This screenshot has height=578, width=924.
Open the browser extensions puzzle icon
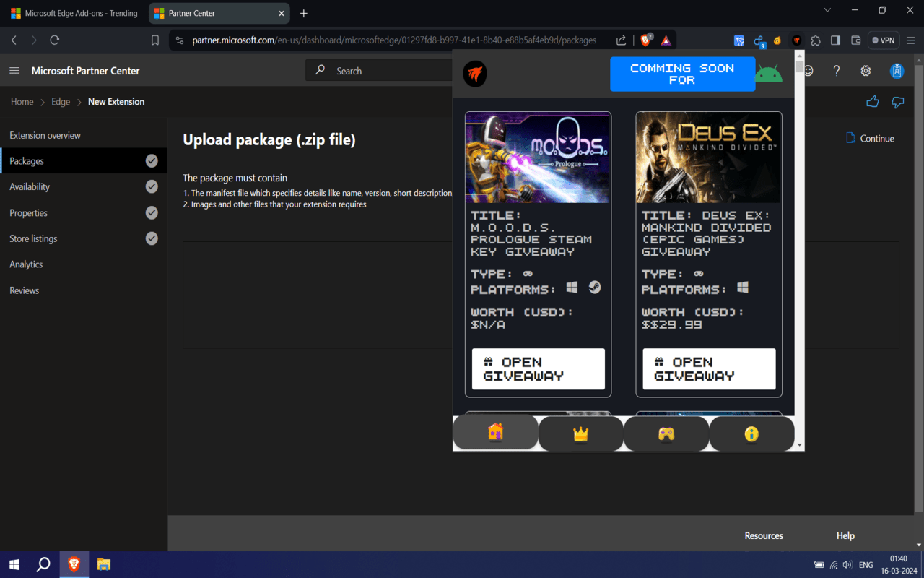(816, 40)
